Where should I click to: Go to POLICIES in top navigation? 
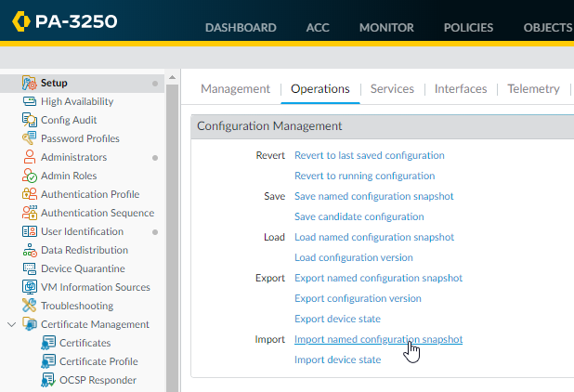tap(468, 28)
